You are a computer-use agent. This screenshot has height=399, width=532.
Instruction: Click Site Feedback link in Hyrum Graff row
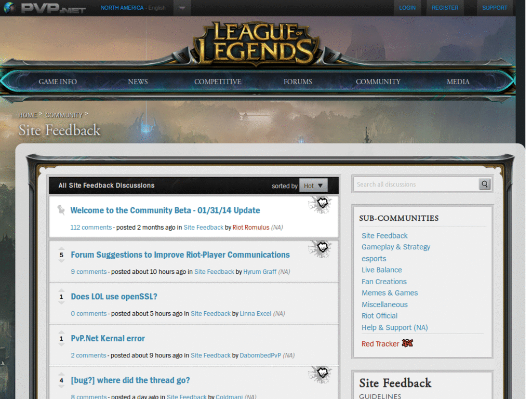coord(214,272)
